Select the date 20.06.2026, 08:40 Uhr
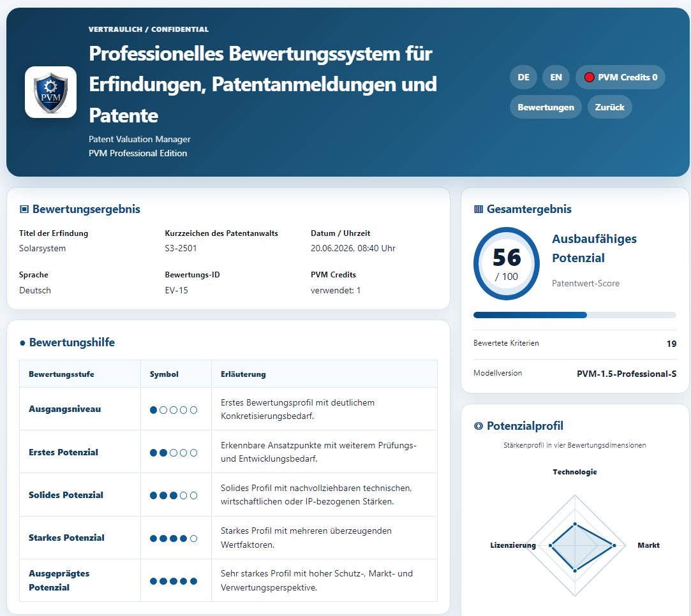This screenshot has width=691, height=616. 353,248
